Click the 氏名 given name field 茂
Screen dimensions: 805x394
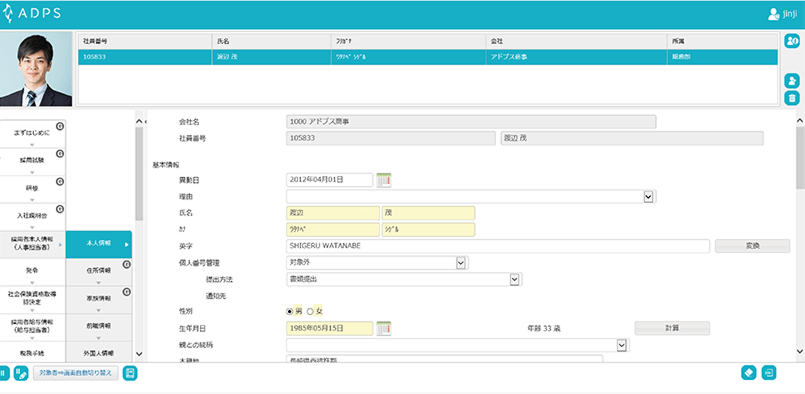point(428,213)
